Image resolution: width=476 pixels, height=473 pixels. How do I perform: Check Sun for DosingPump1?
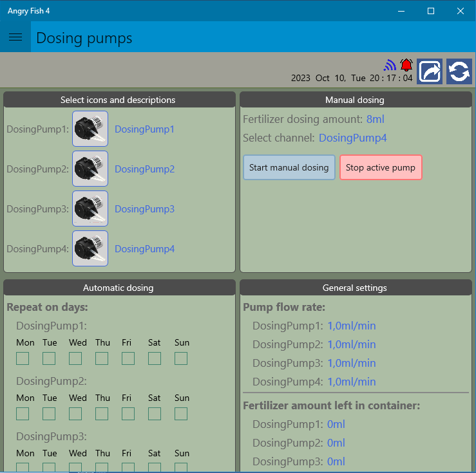click(x=181, y=358)
